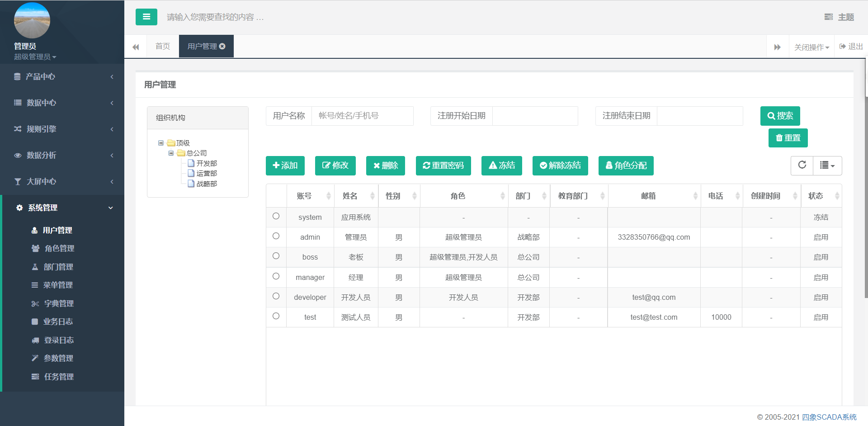
Task: Select the 用户管理 sidebar icon
Action: pyautogui.click(x=35, y=230)
